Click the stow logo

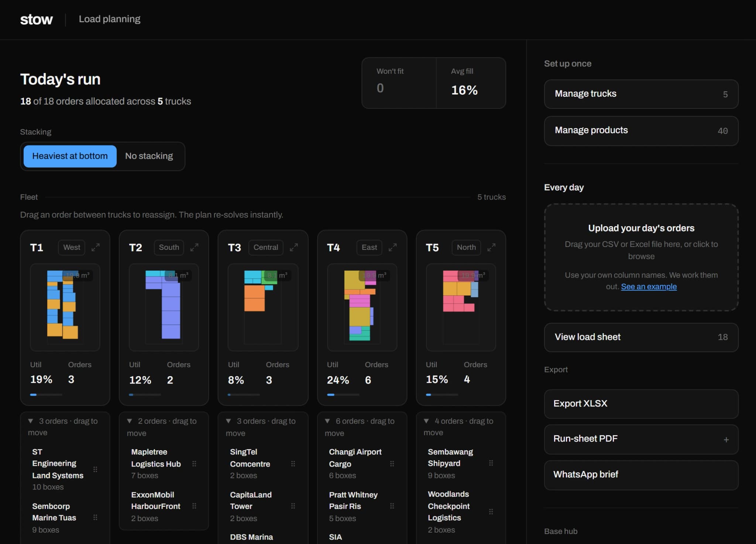[x=36, y=19]
